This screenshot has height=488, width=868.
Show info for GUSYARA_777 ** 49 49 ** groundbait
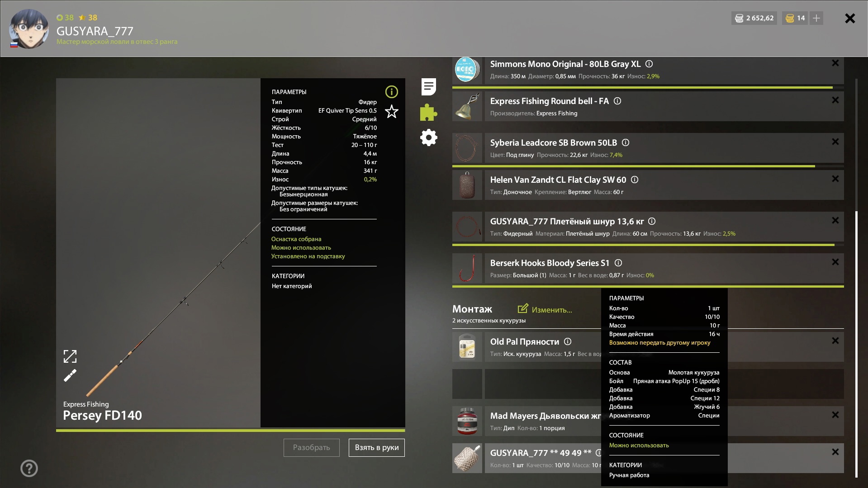click(x=598, y=453)
